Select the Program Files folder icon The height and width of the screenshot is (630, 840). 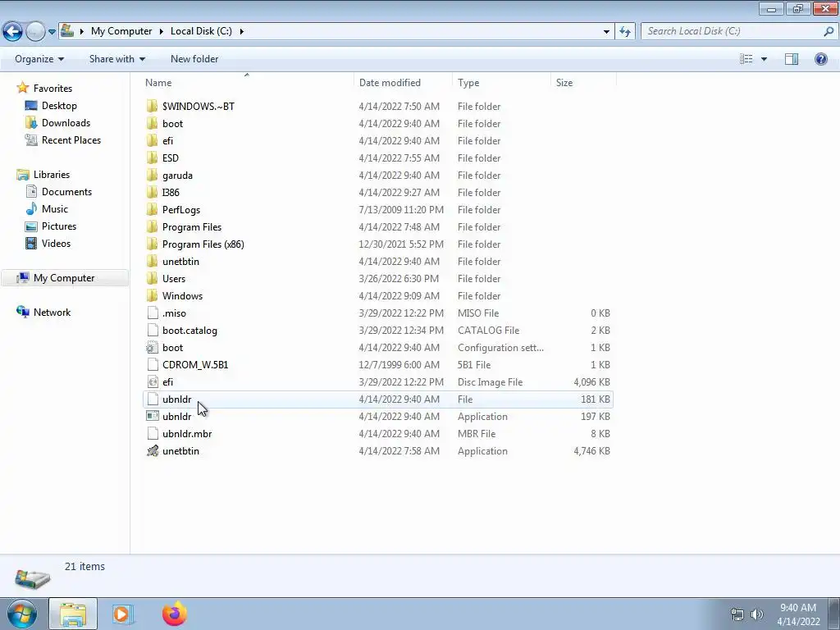152,226
